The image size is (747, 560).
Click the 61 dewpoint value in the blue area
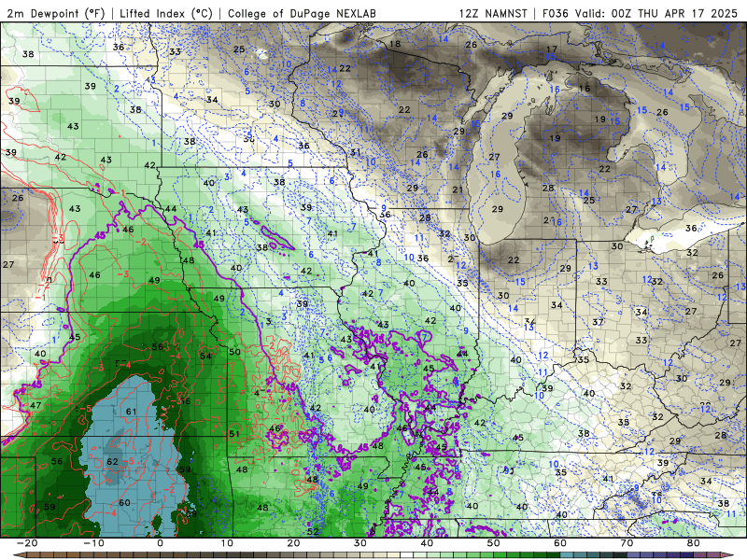(x=131, y=412)
